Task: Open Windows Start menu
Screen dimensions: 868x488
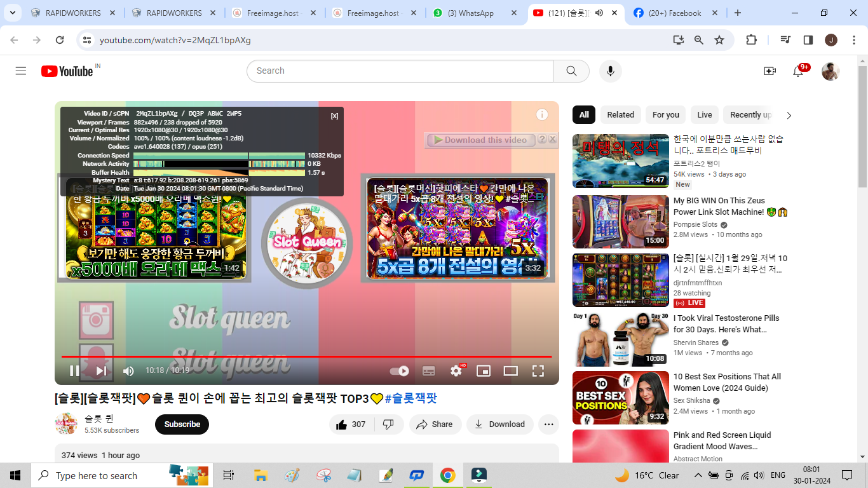Action: pyautogui.click(x=15, y=475)
